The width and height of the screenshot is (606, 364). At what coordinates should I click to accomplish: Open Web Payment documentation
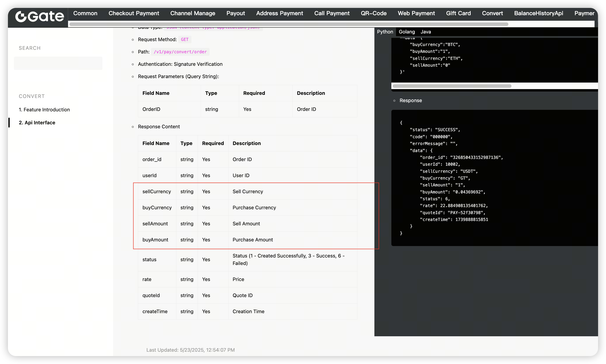(416, 13)
